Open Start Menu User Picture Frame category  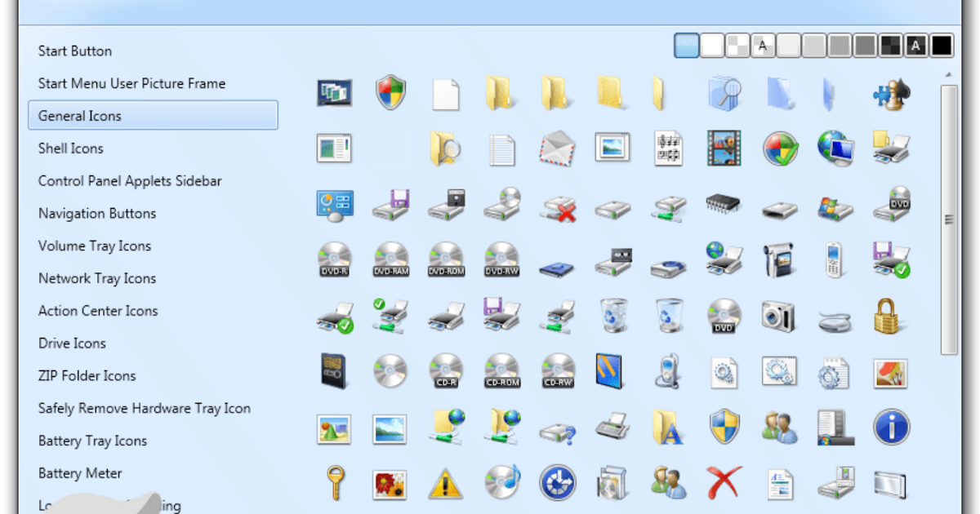pyautogui.click(x=131, y=83)
